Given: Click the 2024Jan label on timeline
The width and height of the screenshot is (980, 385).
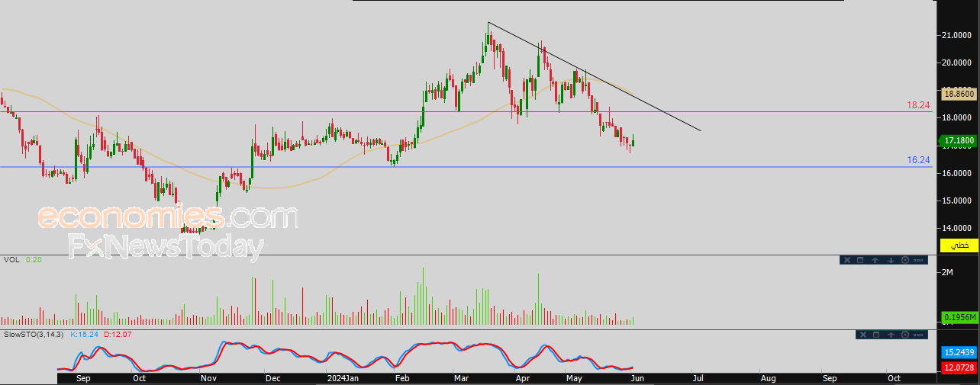Looking at the screenshot, I should 341,377.
